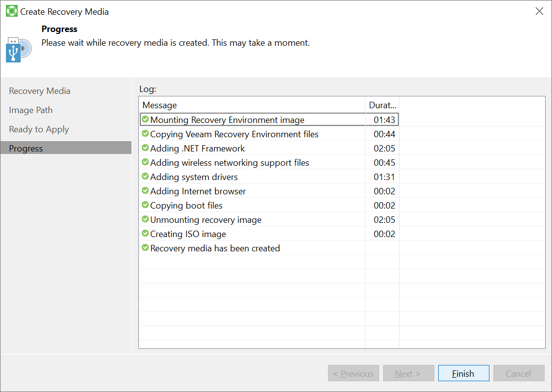Click the Message column header
This screenshot has width=552, height=392.
coord(252,105)
